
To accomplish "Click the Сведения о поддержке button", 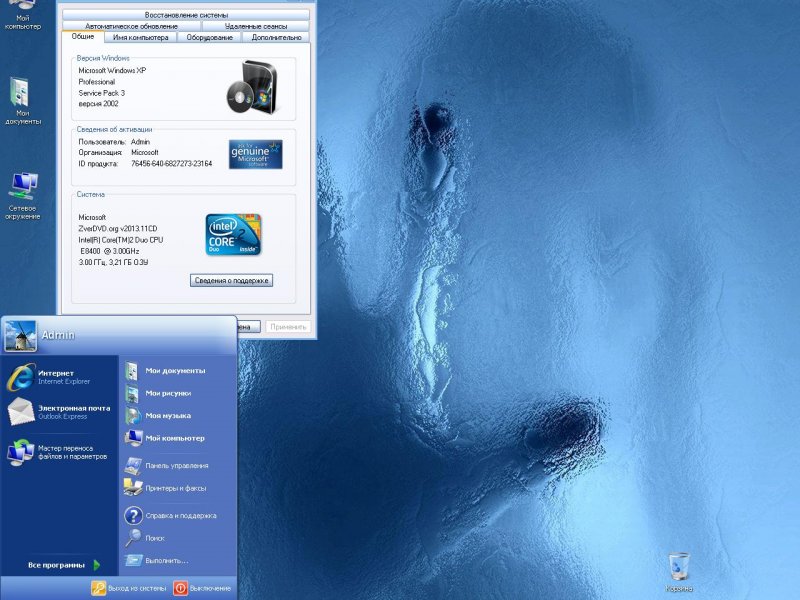I will click(x=232, y=281).
